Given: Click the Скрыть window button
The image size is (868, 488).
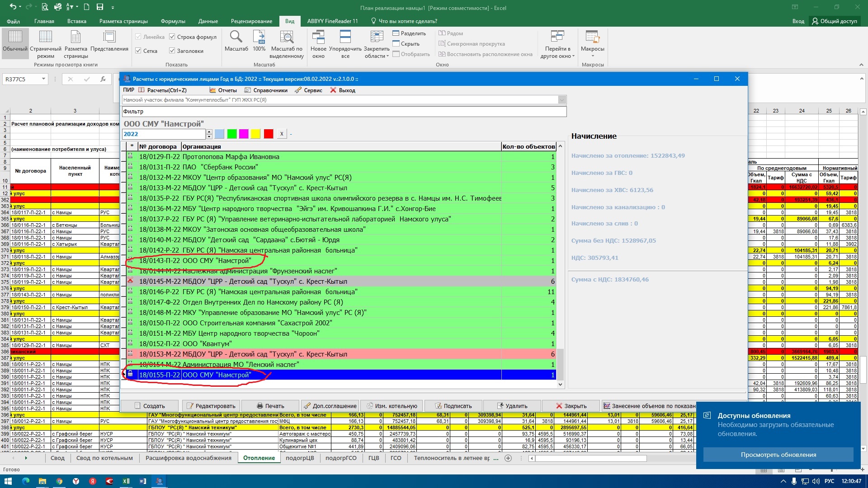Looking at the screenshot, I should (406, 44).
